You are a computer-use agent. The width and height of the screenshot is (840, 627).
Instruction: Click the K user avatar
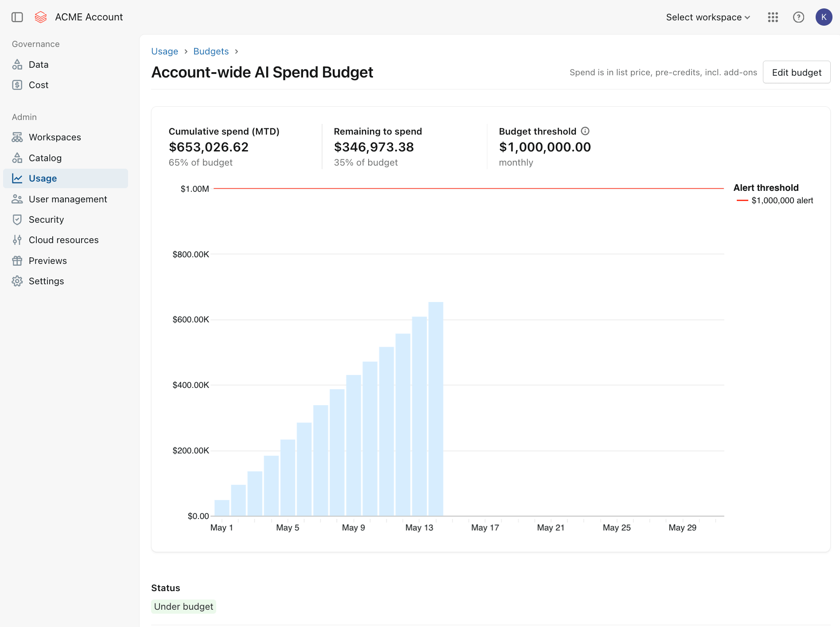(824, 17)
